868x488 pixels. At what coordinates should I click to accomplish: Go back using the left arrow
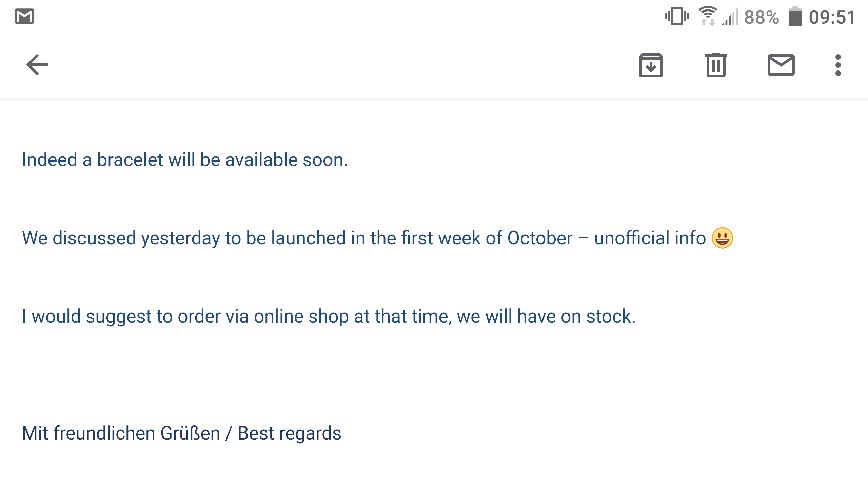coord(37,65)
